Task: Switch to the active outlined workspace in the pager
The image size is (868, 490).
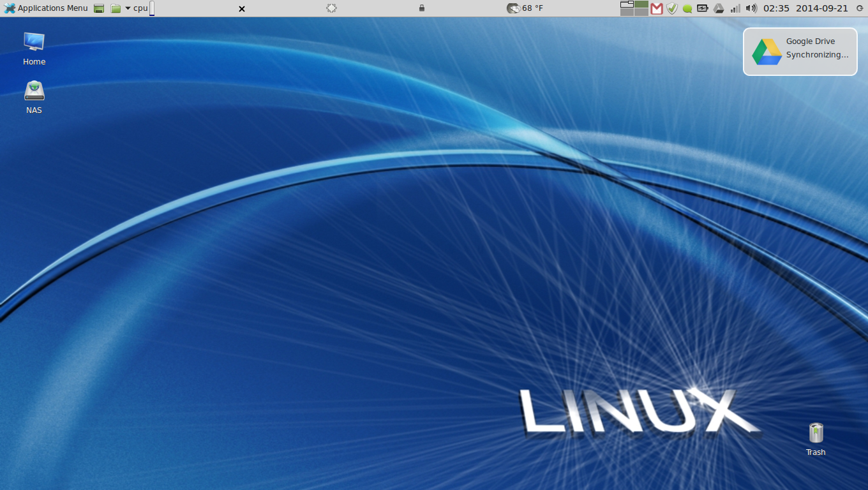Action: tap(627, 4)
